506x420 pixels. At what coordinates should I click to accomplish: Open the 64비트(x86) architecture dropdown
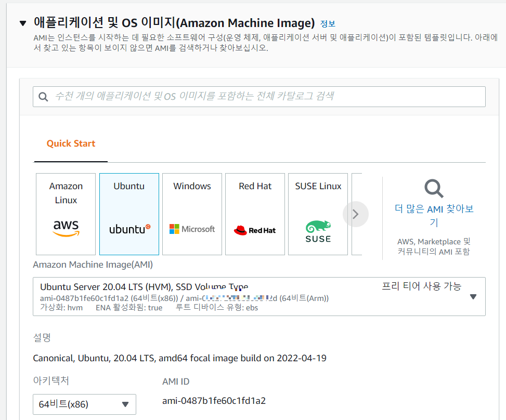[84, 404]
